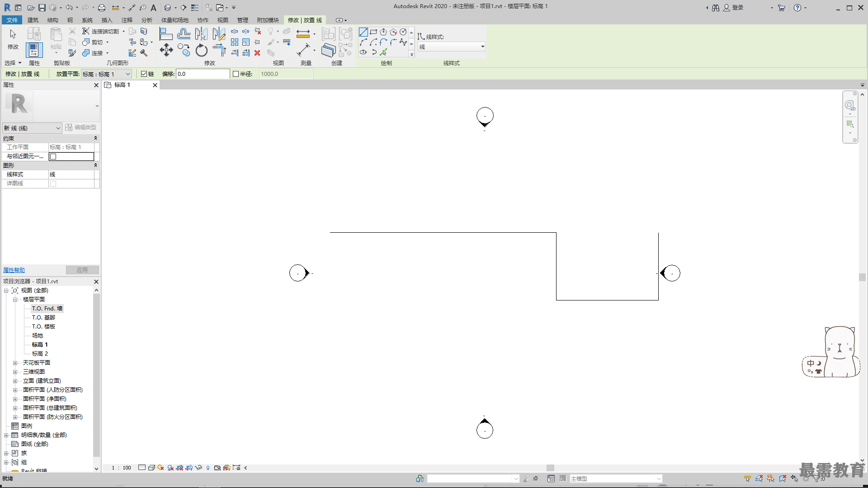The width and height of the screenshot is (868, 488).
Task: Click the Match Type Properties brush icon
Action: (72, 53)
